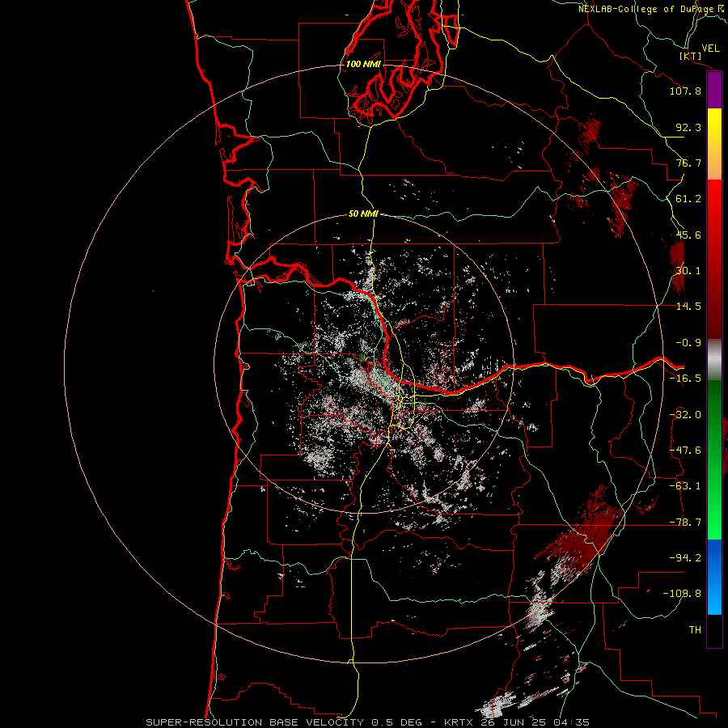Click the yellow-orange segment of the color bar
Image resolution: width=728 pixels, height=728 pixels.
714,144
